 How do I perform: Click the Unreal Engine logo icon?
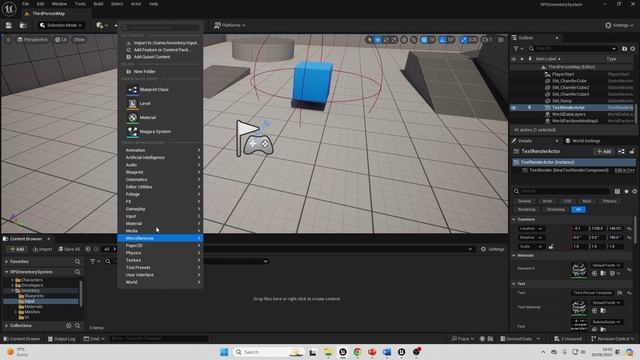point(9,8)
